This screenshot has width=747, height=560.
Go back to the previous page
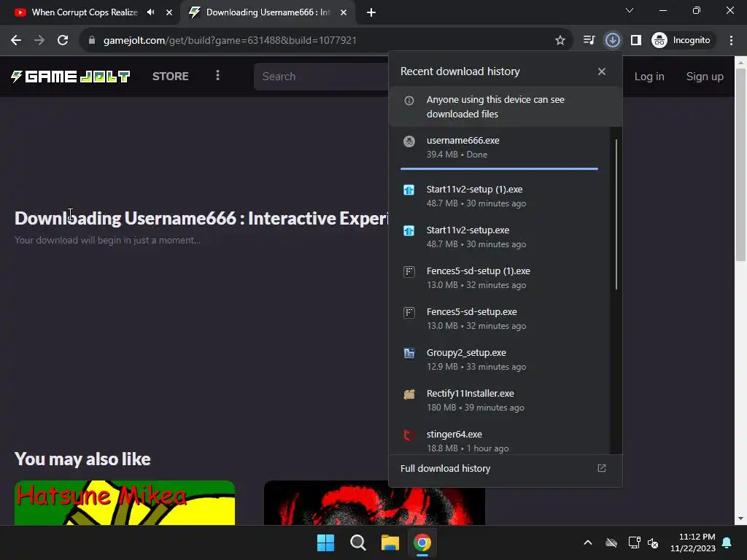[16, 41]
